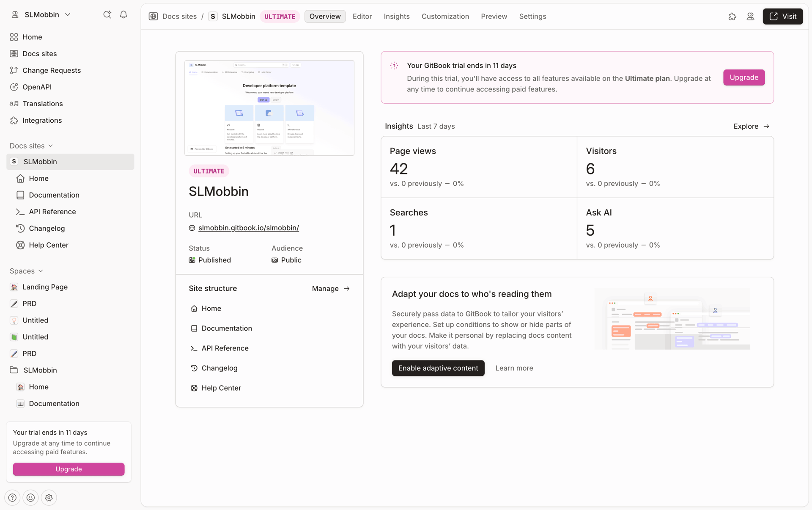Go to Home in the sidebar
This screenshot has width=812, height=510.
(x=70, y=37)
